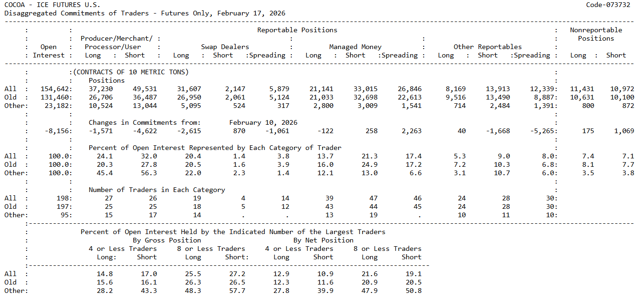Select the By Net Position heading

tap(323, 240)
